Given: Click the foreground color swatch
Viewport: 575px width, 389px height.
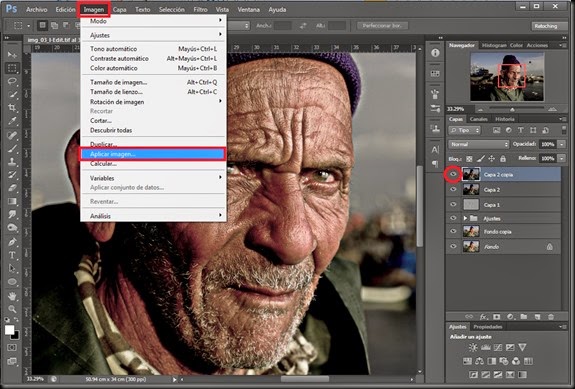Looking at the screenshot, I should (x=9, y=330).
